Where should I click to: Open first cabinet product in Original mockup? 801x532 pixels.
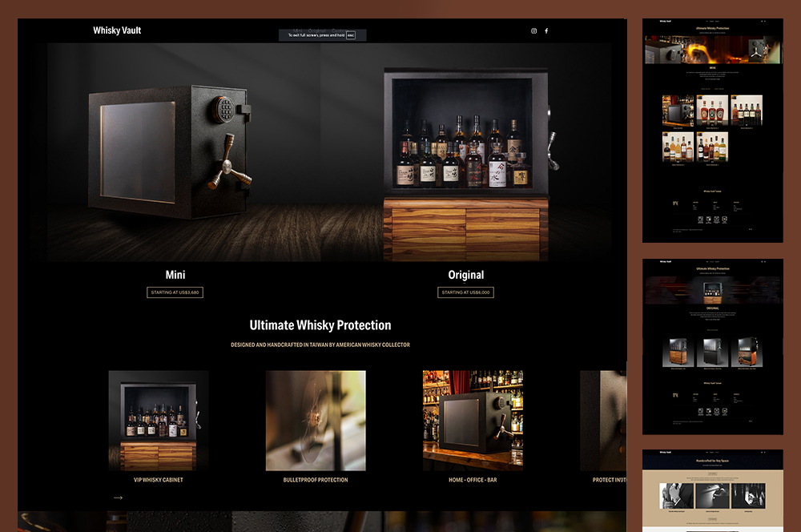[x=678, y=352]
